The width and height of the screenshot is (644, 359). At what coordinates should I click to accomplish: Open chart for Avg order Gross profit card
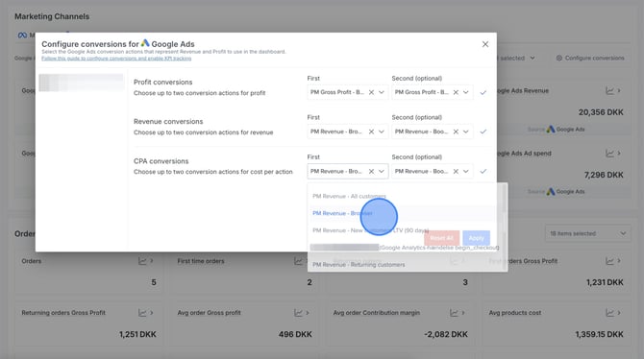tap(298, 313)
